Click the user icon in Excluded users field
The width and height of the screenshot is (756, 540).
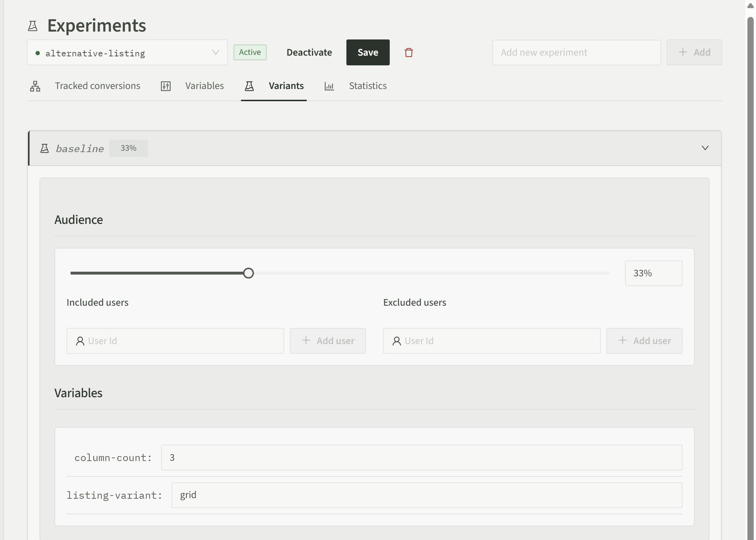[396, 341]
